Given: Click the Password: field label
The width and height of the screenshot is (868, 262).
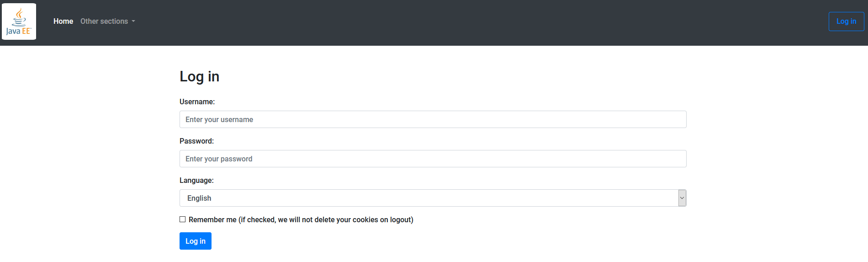Looking at the screenshot, I should [x=196, y=141].
